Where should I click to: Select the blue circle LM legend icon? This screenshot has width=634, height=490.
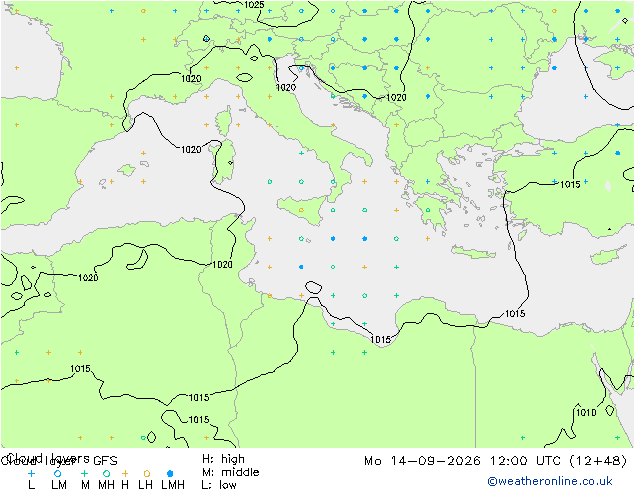click(58, 473)
